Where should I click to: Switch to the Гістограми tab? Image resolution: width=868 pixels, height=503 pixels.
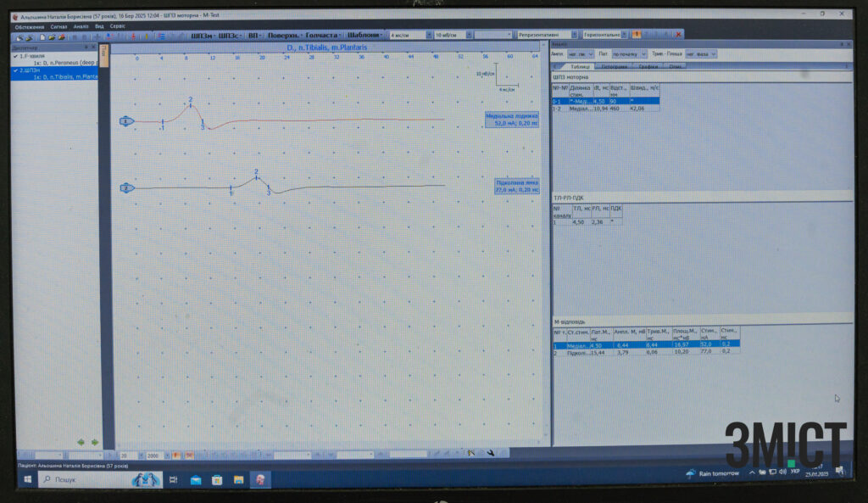615,66
